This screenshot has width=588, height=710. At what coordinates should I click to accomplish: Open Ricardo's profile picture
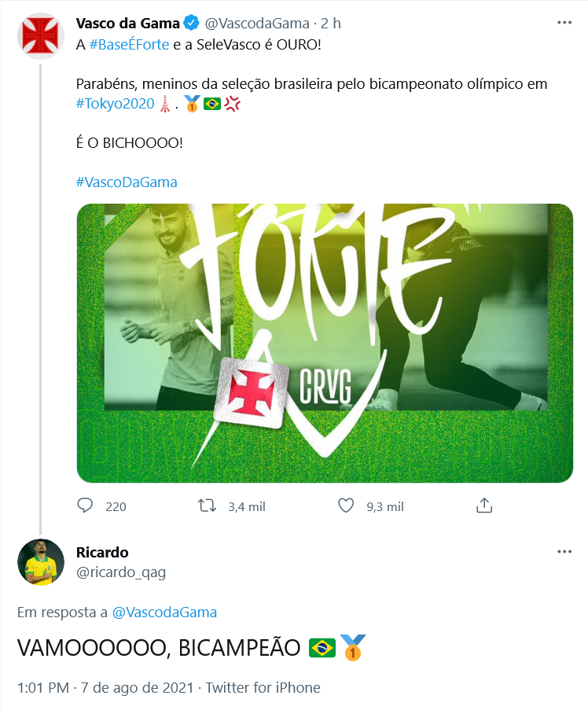coord(41,562)
